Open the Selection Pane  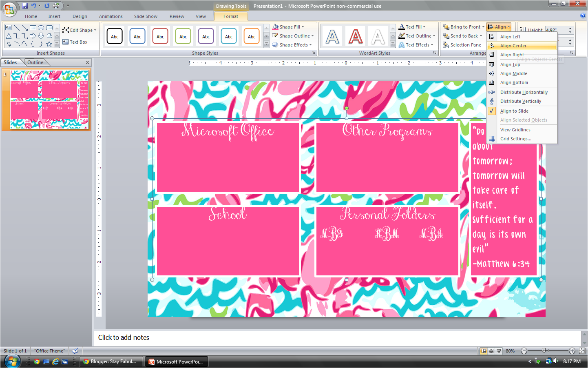coord(462,45)
